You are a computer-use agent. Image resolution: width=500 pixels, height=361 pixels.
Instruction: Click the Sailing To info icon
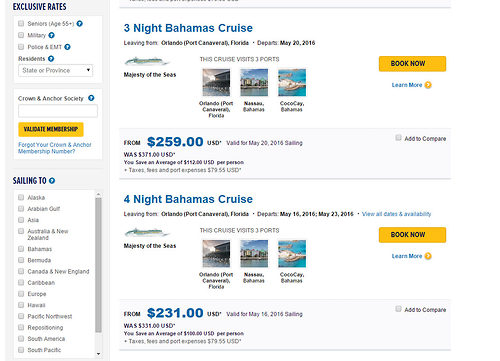(52, 181)
